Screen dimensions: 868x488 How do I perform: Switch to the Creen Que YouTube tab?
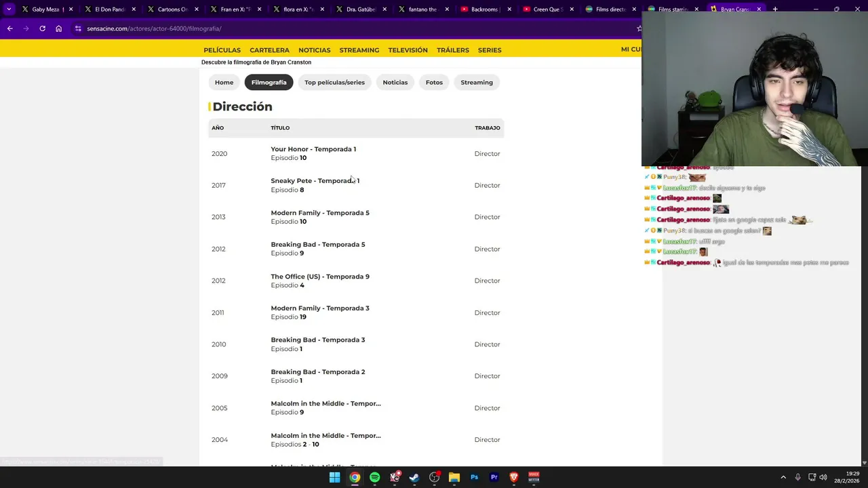click(x=548, y=9)
